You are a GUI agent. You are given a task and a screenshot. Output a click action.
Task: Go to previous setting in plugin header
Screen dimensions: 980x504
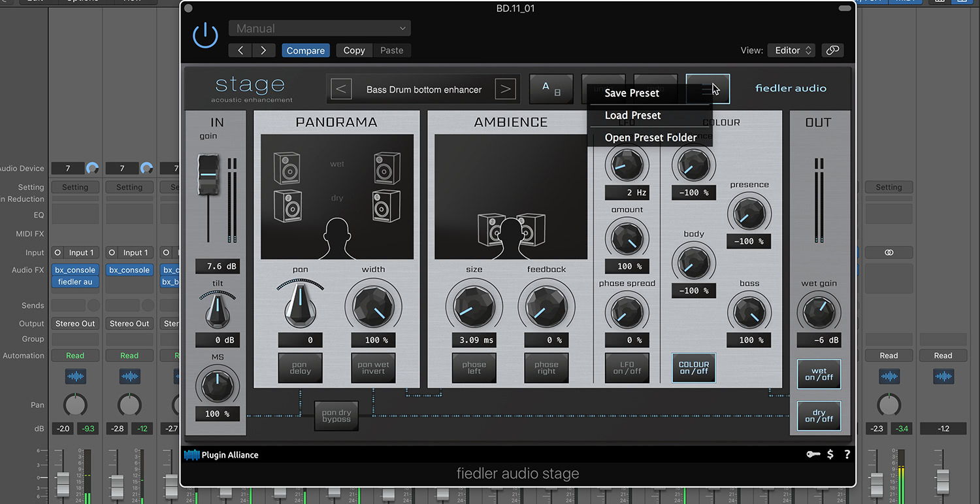240,50
